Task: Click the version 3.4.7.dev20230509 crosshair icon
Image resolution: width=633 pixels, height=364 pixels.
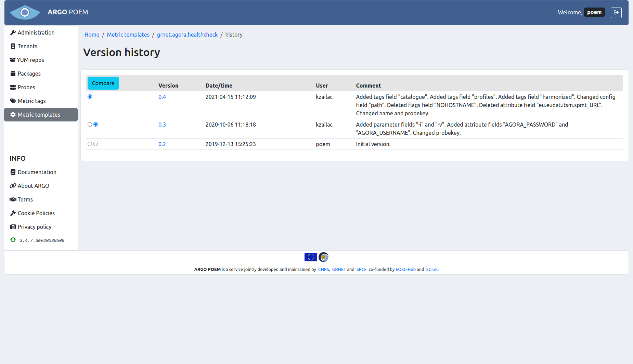Action: pyautogui.click(x=13, y=240)
